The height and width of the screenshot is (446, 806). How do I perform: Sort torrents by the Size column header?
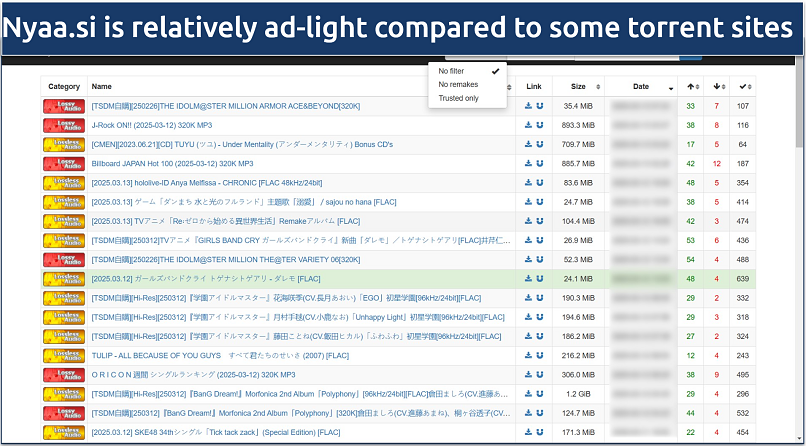578,87
